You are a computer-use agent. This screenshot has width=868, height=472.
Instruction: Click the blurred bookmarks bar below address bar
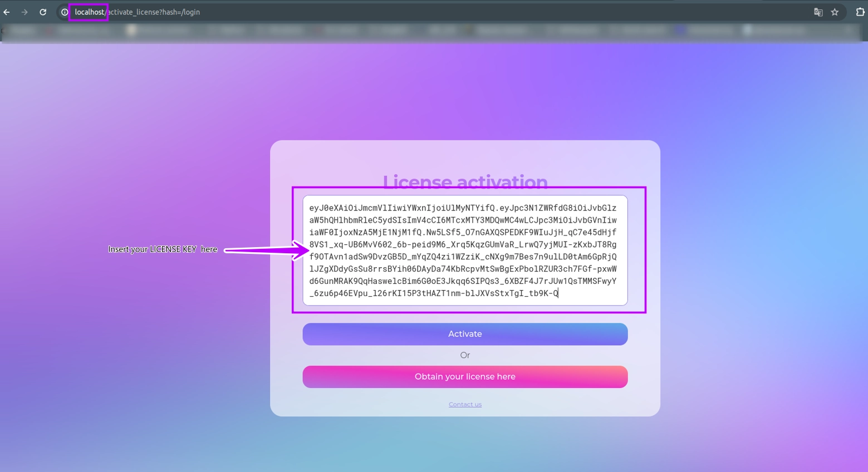click(x=434, y=31)
